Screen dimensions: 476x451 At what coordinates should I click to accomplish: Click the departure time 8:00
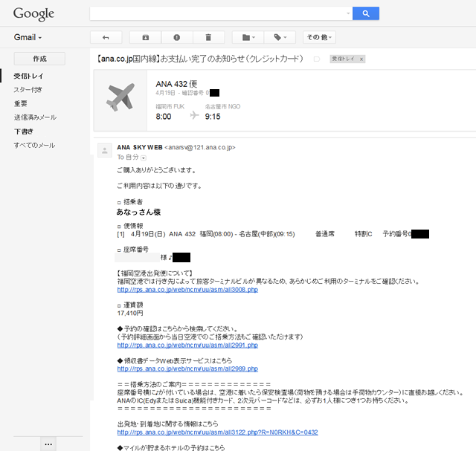click(x=164, y=117)
